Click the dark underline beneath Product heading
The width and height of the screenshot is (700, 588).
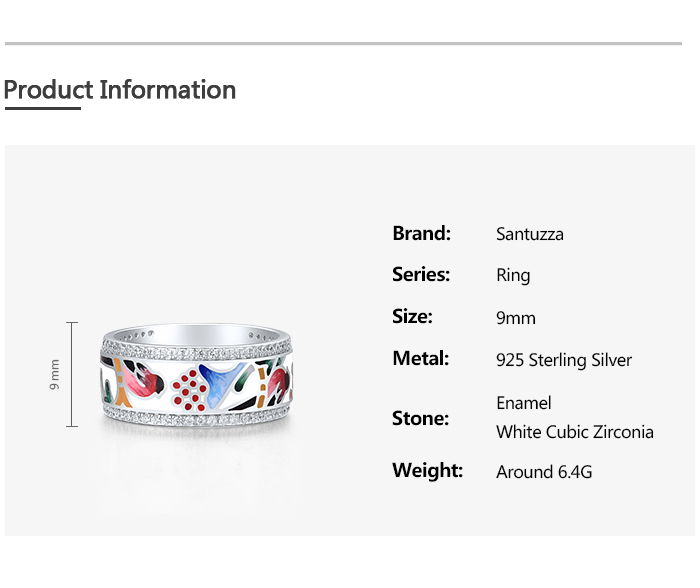click(x=42, y=108)
